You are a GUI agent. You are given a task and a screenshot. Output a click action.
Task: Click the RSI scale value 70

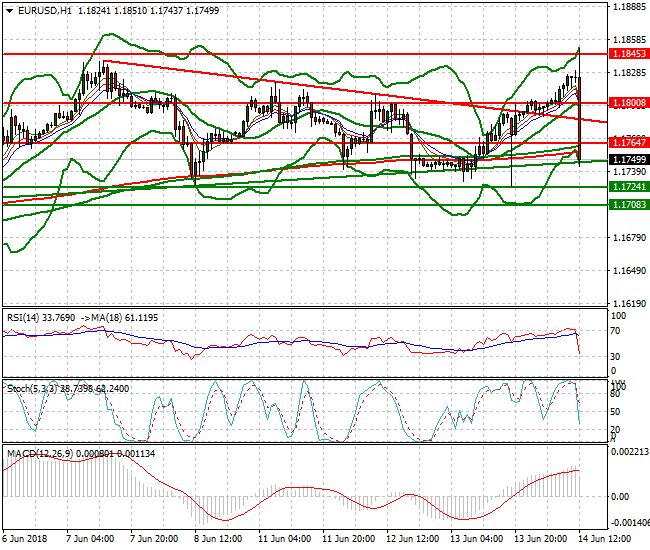[616, 331]
